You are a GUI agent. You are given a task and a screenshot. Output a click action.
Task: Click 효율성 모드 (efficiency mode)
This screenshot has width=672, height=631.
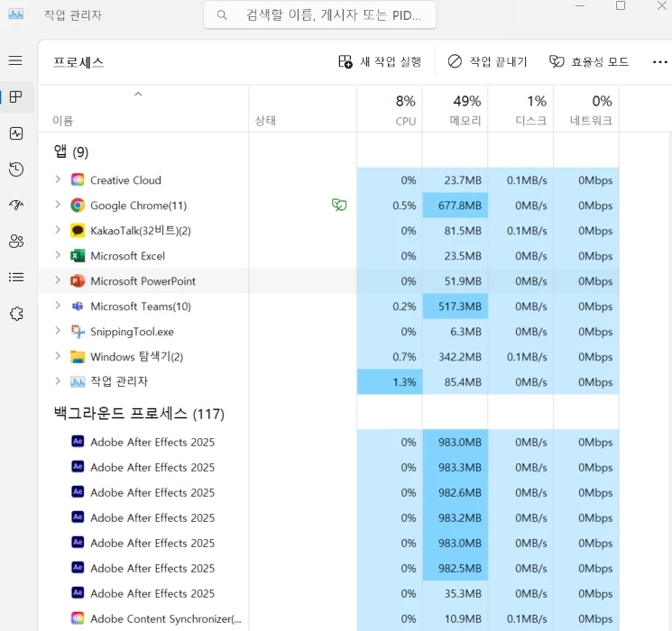(x=588, y=61)
